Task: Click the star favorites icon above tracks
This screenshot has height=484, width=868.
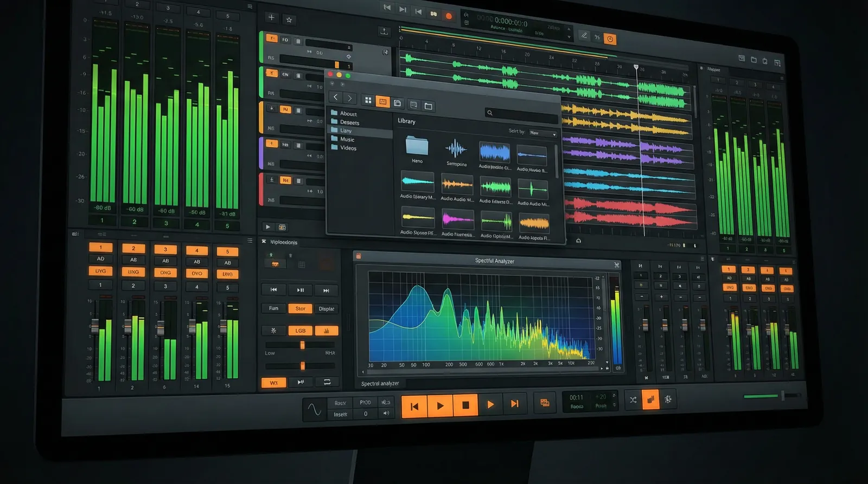Action: 289,20
